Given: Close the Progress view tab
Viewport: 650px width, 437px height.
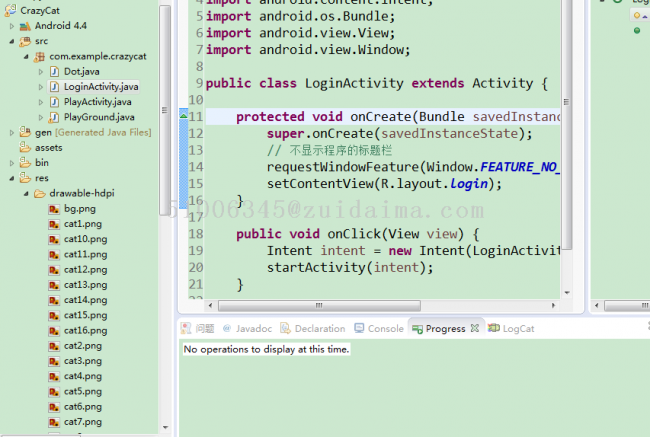Looking at the screenshot, I should click(475, 328).
